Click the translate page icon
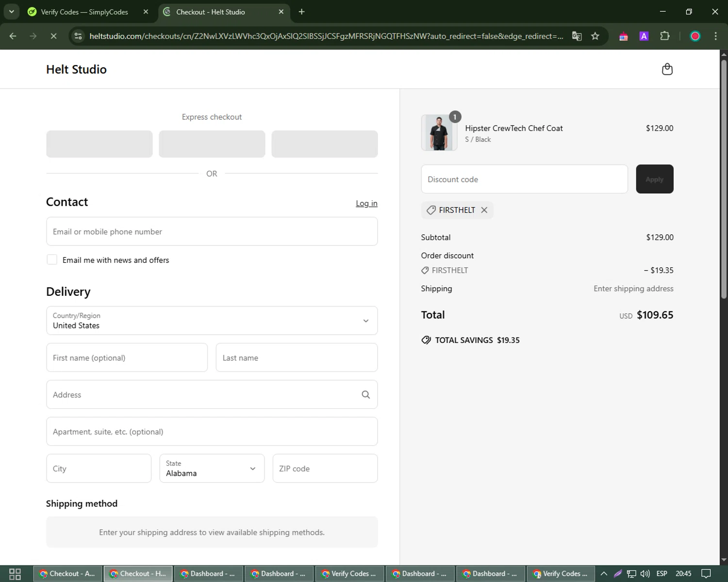The image size is (728, 582). (x=577, y=36)
